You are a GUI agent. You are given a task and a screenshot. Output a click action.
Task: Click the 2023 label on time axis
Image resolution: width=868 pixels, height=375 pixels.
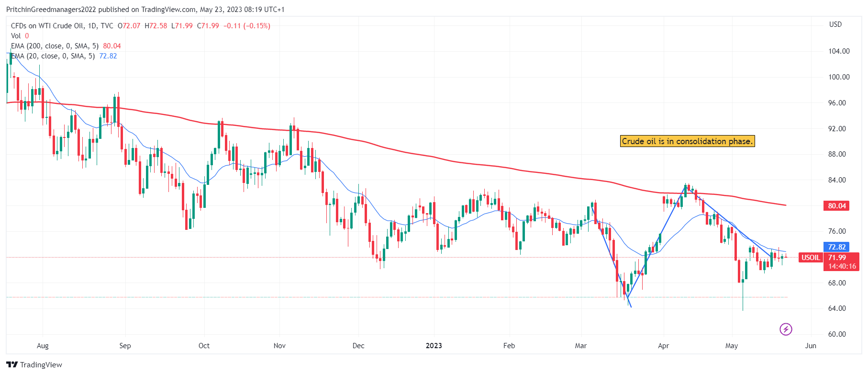[x=434, y=346]
